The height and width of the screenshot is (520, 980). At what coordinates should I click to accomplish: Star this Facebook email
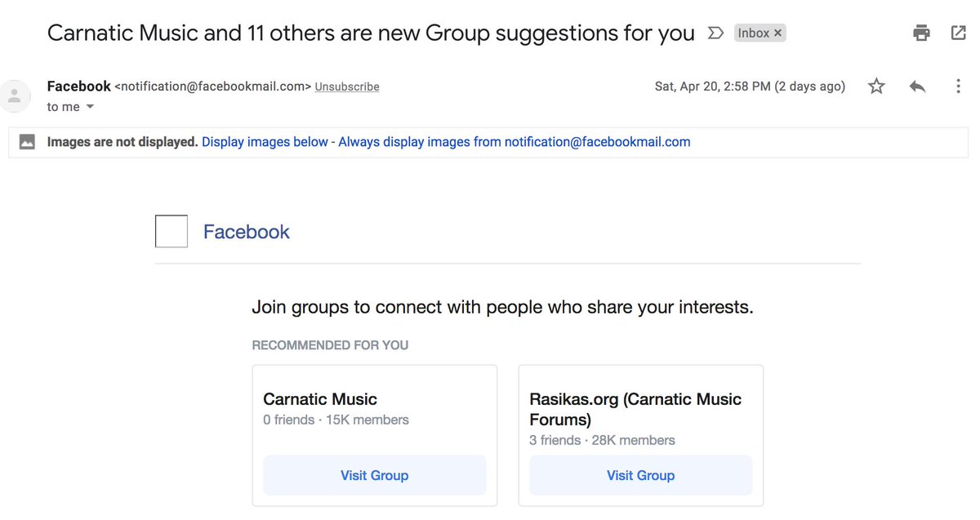(876, 87)
